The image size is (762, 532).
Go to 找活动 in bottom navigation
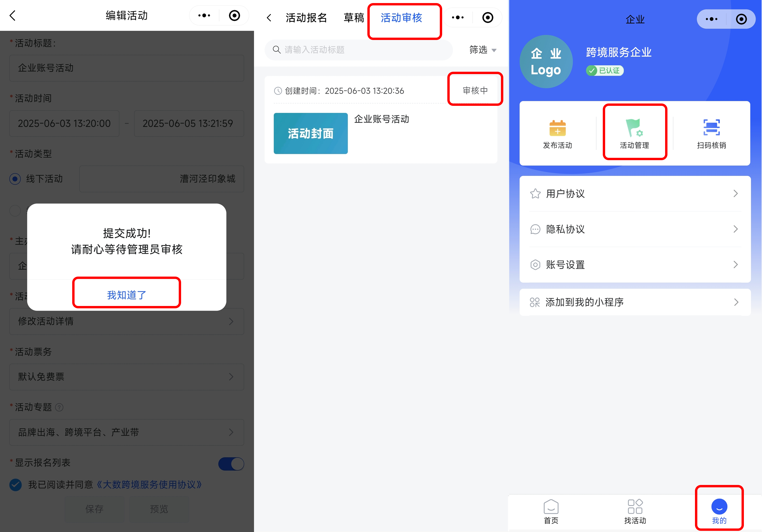635,512
